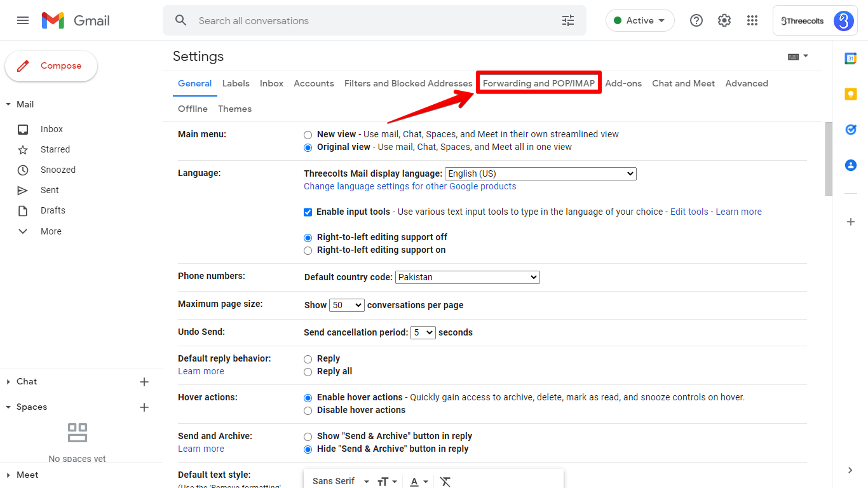Image resolution: width=868 pixels, height=488 pixels.
Task: Hide side panel chevron arrow
Action: click(851, 470)
